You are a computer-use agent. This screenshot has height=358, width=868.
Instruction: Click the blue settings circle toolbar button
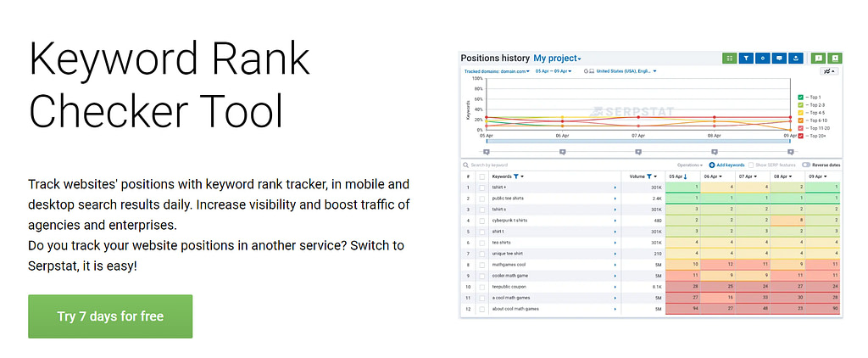coord(763,59)
